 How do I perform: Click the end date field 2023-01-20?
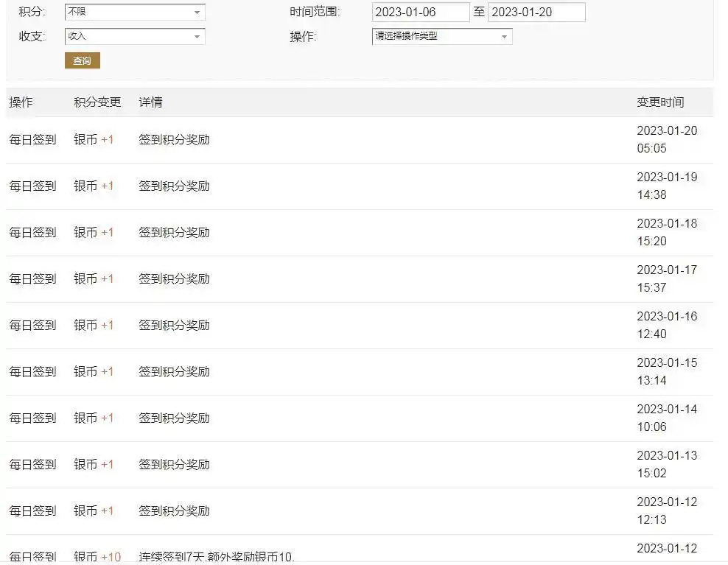pyautogui.click(x=536, y=13)
